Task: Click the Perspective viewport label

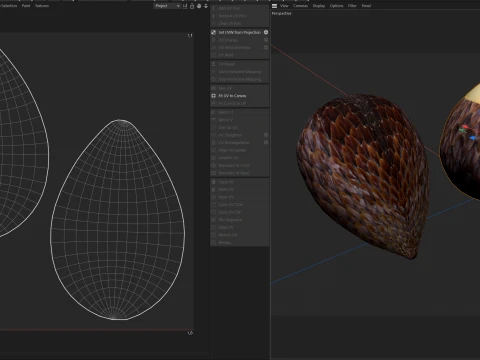Action: point(282,13)
